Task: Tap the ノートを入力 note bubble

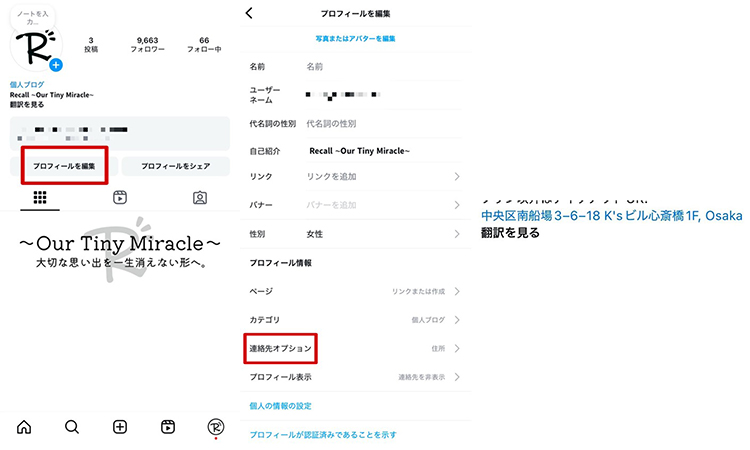Action: pos(33,18)
